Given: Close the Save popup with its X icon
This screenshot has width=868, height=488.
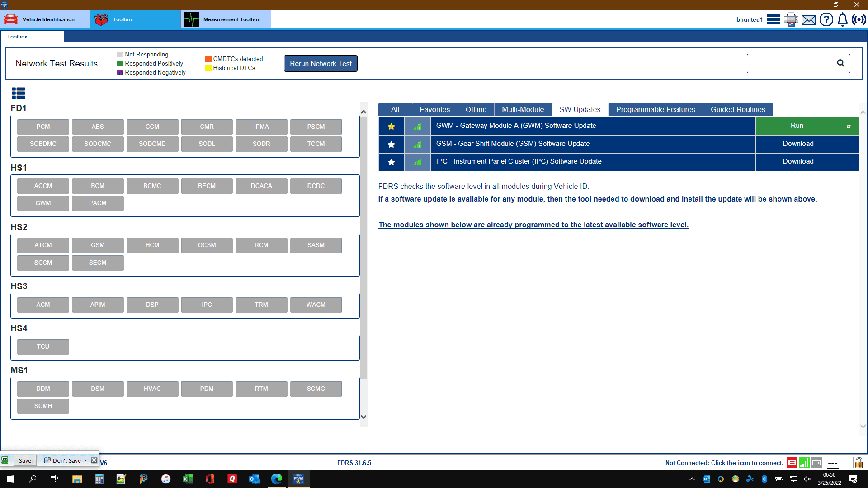Looking at the screenshot, I should point(94,460).
